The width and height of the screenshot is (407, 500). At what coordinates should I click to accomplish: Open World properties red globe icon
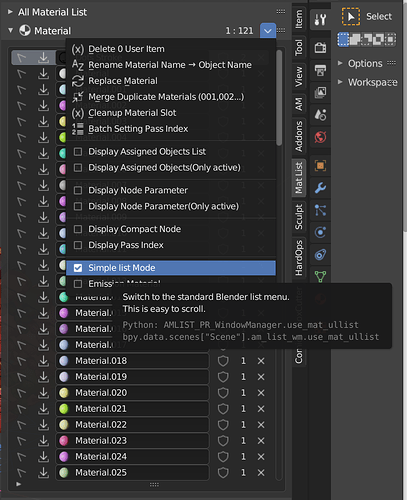(x=320, y=137)
